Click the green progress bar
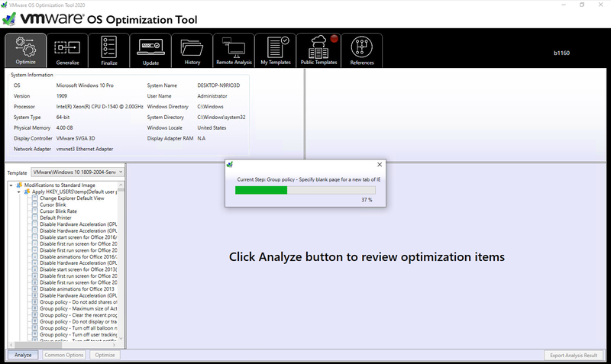Viewport: 611px width, 364px height. point(261,189)
